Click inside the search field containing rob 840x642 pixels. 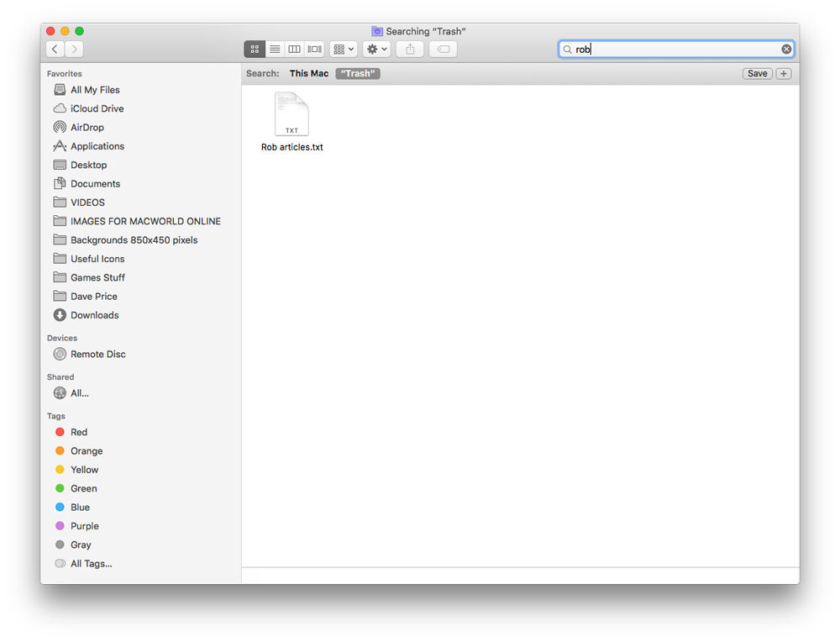click(676, 50)
